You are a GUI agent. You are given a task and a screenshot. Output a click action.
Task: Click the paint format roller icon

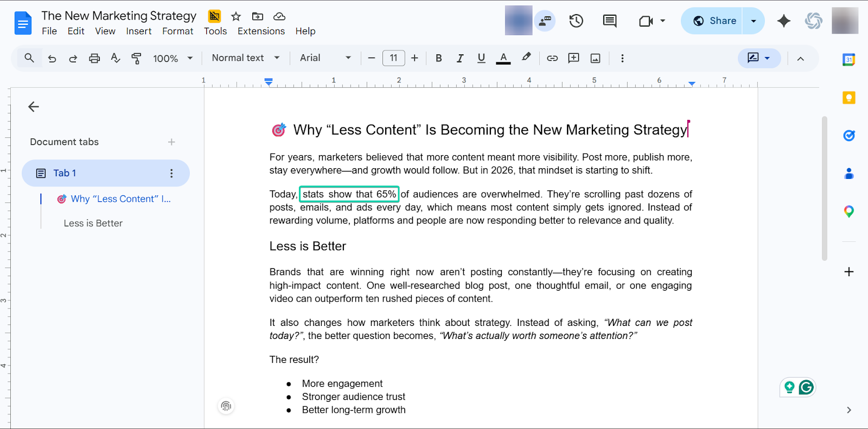[136, 59]
